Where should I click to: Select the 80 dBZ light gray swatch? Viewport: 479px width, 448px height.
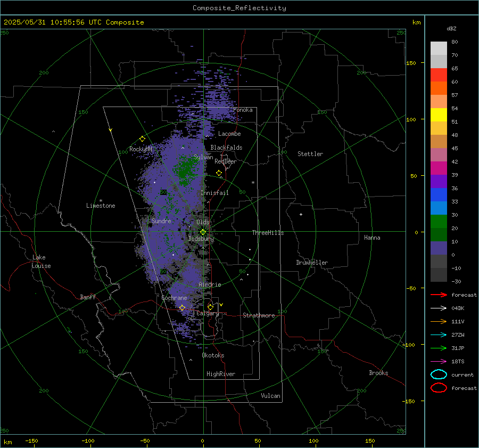(x=439, y=48)
